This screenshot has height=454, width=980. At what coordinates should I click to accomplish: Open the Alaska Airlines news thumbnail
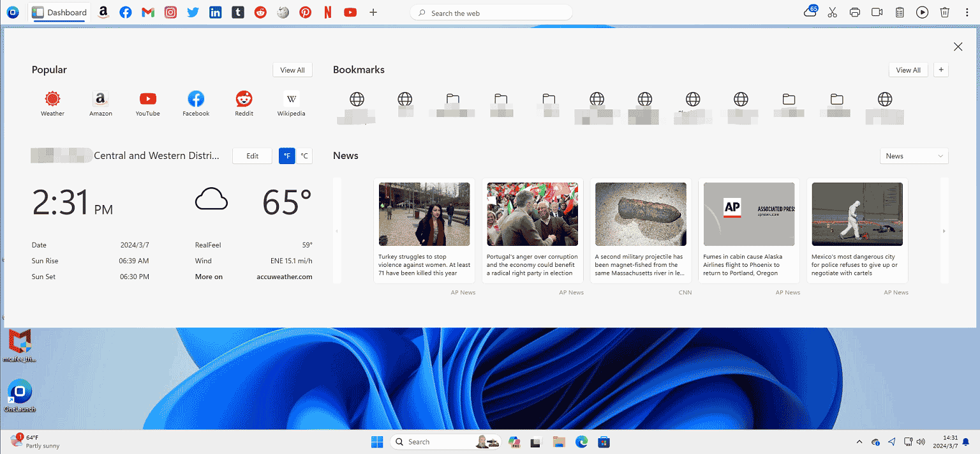749,214
